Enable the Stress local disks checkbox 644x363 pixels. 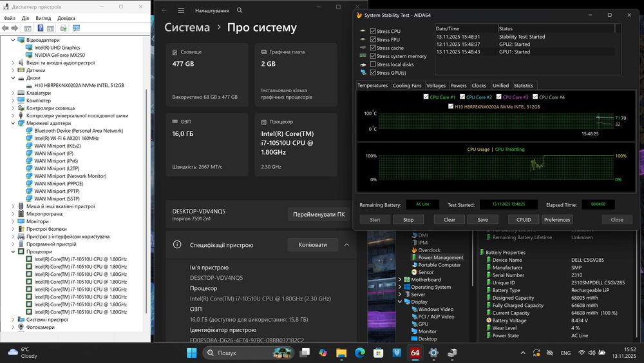(x=373, y=64)
